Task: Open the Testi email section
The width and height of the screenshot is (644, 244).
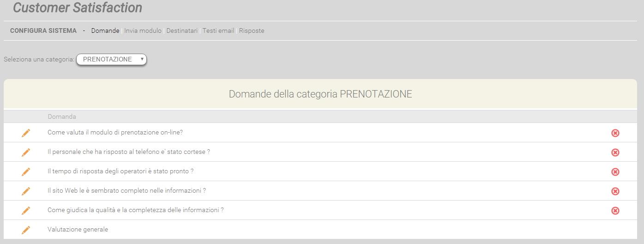Action: 218,30
